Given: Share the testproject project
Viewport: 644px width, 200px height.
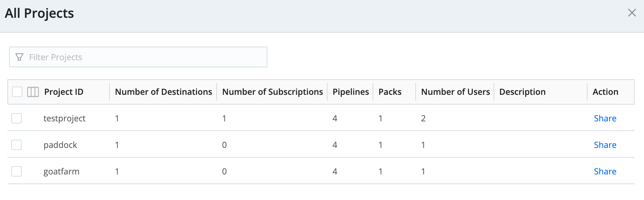Looking at the screenshot, I should click(x=605, y=118).
